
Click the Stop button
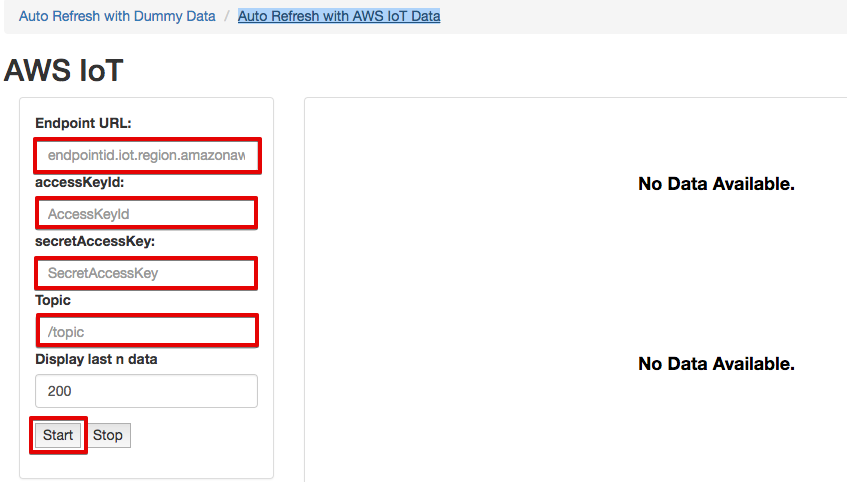(108, 435)
